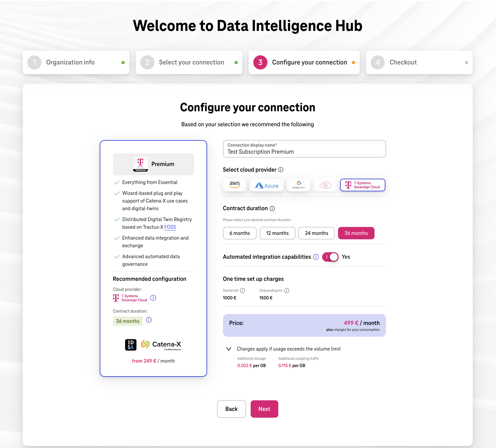Open info icon for Automated integration capabilities
Viewport: 496px width, 448px height.
coord(316,257)
